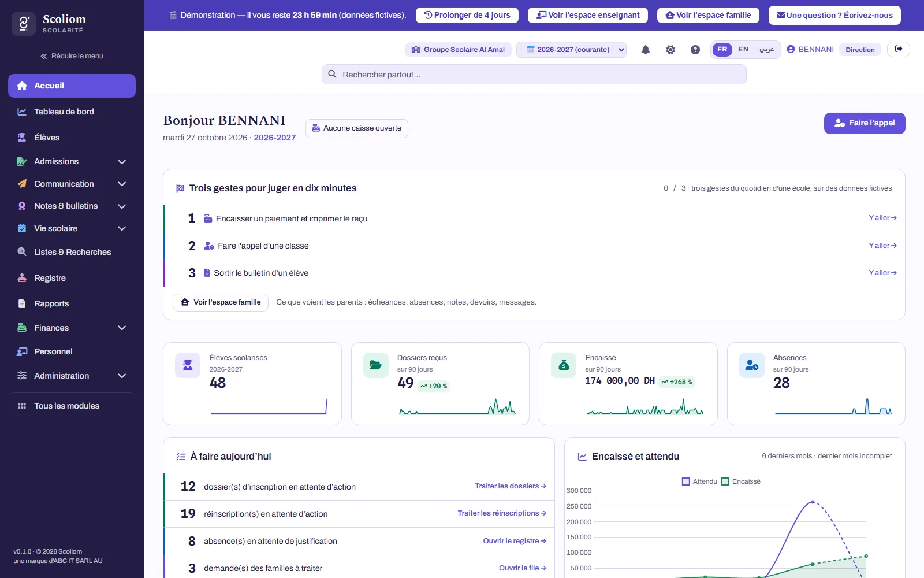Toggle the Attendu legend series
924x578 pixels.
pos(699,481)
